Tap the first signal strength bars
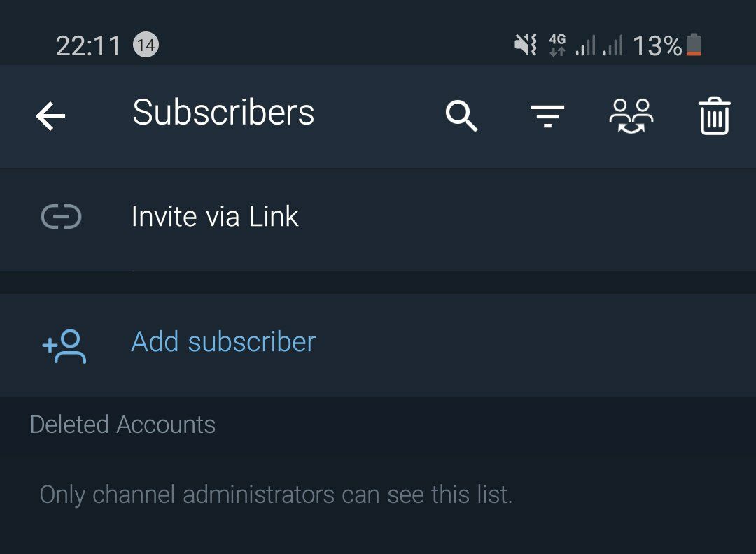This screenshot has height=554, width=756. click(x=585, y=45)
